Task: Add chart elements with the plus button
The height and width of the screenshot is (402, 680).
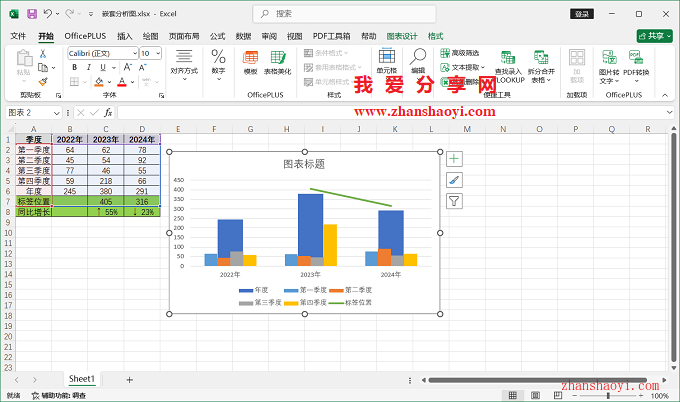Action: click(454, 159)
